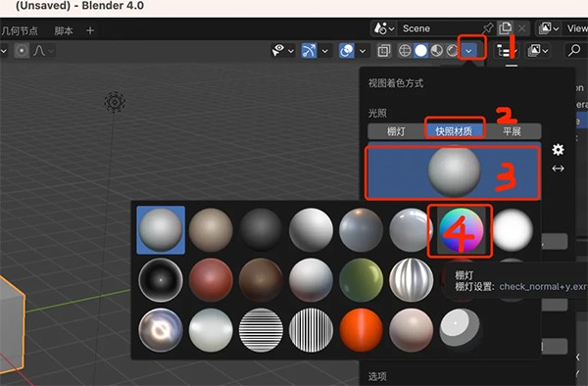Switch to material preview shading
The image size is (588, 386).
click(436, 51)
